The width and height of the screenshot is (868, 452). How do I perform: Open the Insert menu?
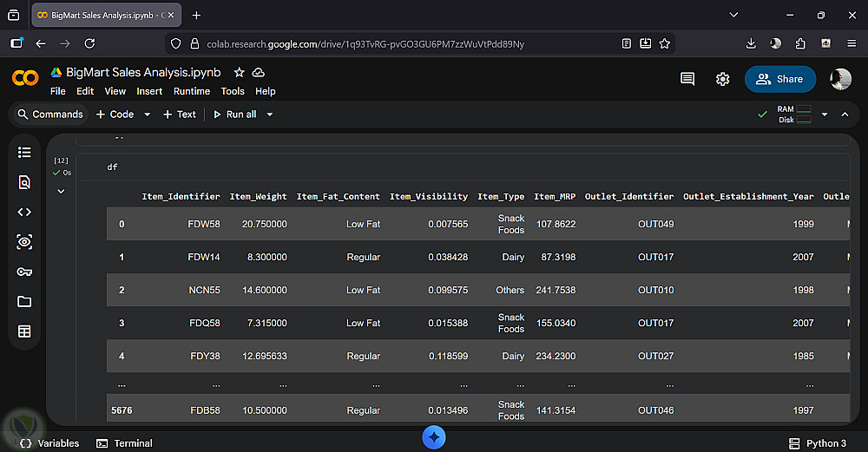click(x=149, y=91)
